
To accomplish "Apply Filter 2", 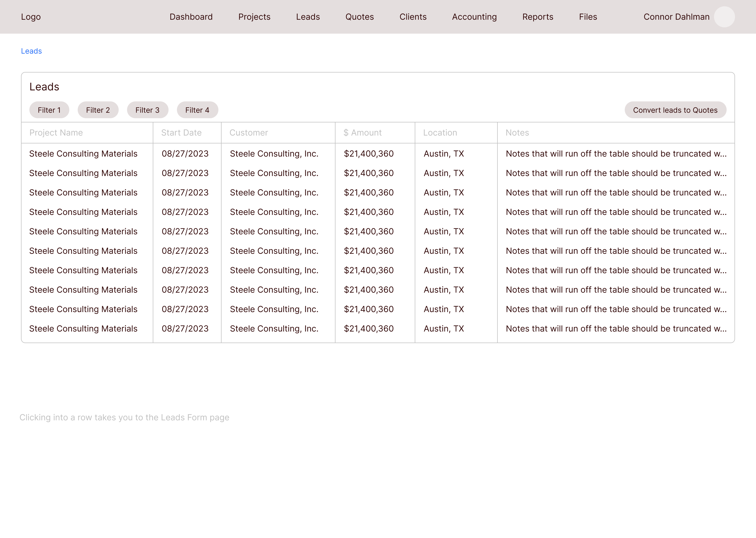I will click(x=98, y=110).
